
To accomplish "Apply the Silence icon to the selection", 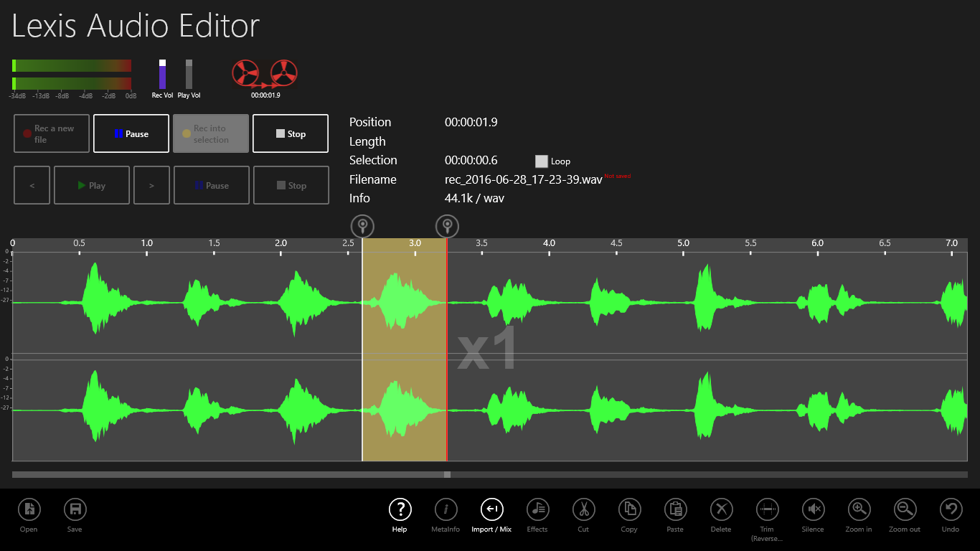I will click(813, 510).
